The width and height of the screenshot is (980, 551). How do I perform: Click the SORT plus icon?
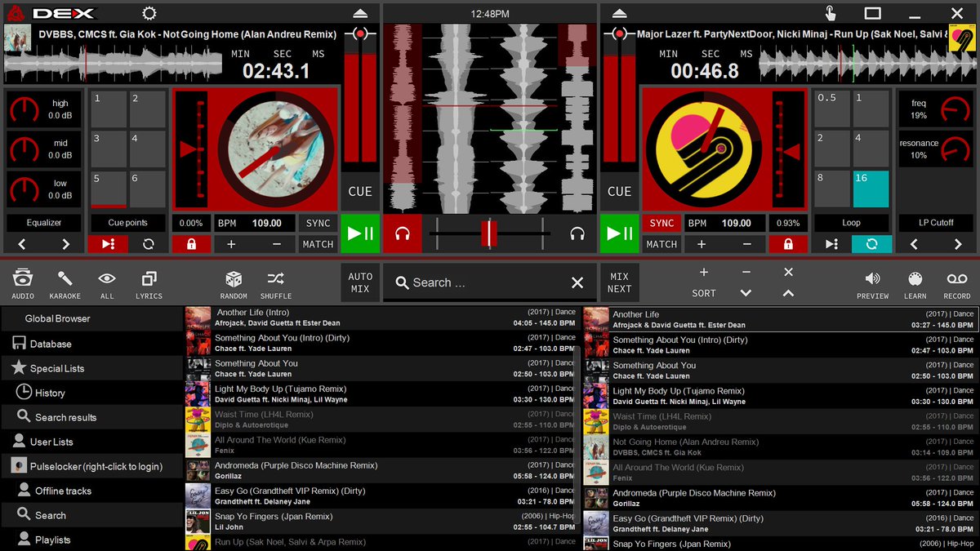(703, 273)
